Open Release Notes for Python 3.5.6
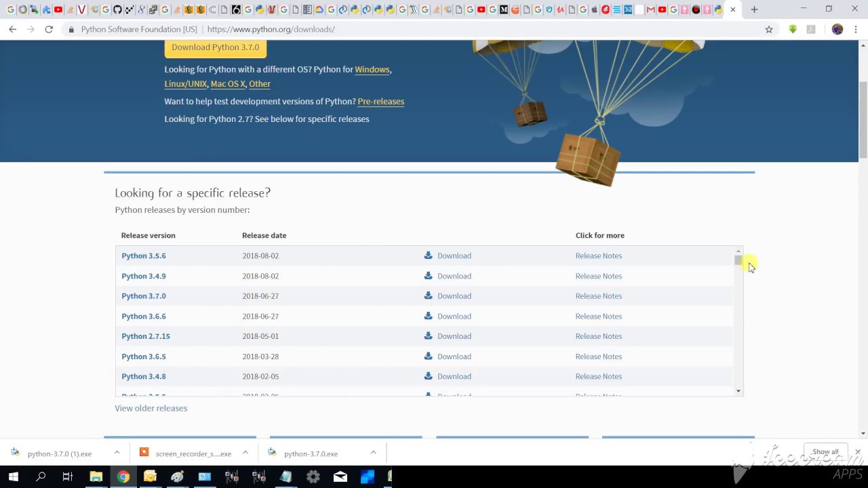 click(599, 256)
